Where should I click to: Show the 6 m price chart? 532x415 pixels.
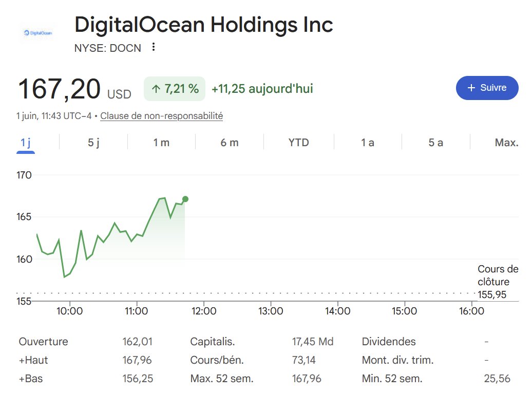click(230, 143)
